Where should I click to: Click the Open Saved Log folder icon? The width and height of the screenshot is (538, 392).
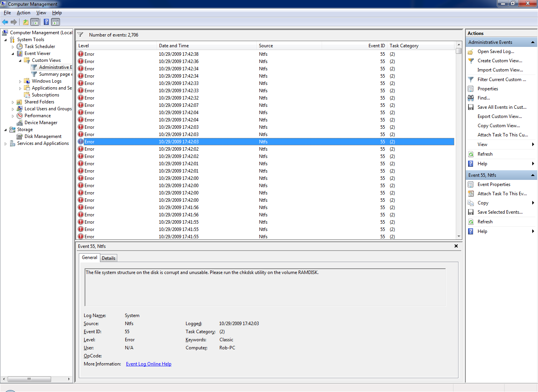click(471, 51)
